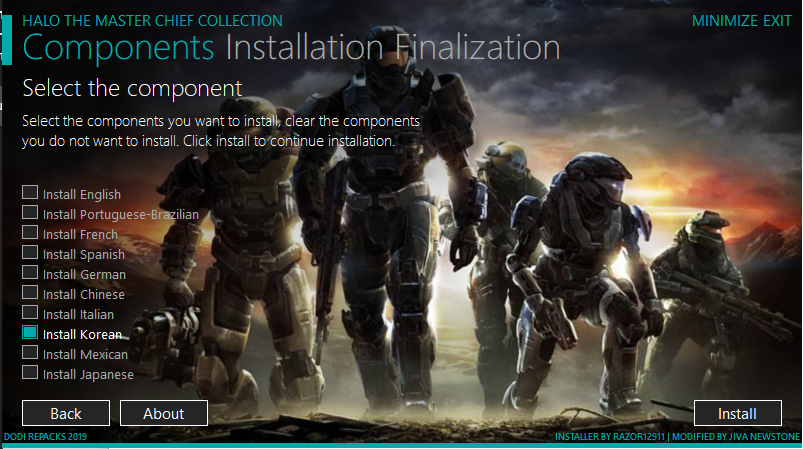Image resolution: width=803 pixels, height=449 pixels.
Task: Enable the Install Italian checkbox
Action: 30,312
